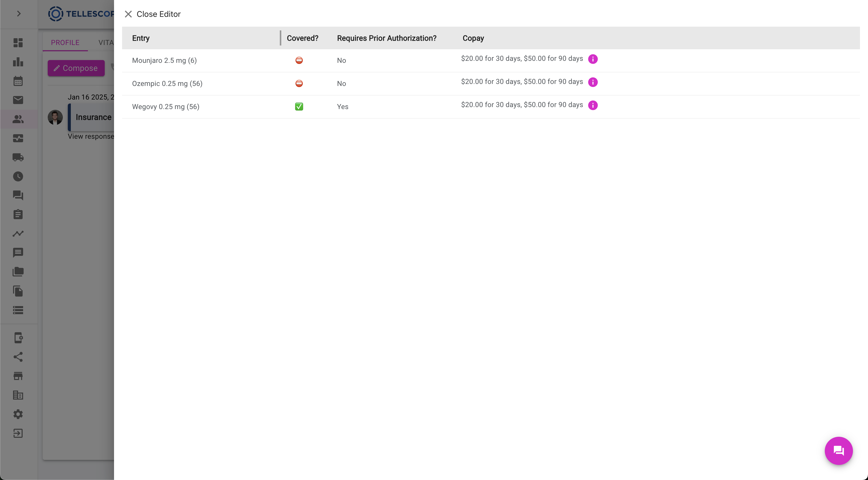Click the Compose button
The width and height of the screenshot is (868, 480).
click(x=76, y=68)
